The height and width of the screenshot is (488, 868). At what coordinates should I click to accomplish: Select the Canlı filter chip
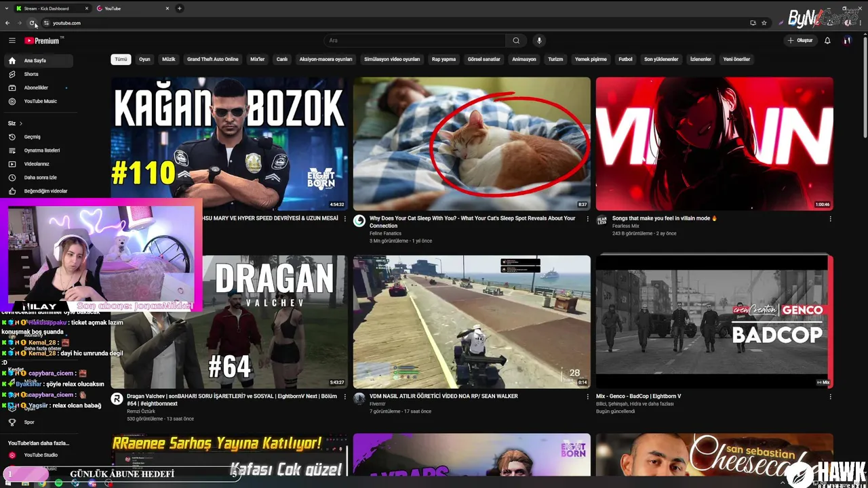(x=282, y=59)
